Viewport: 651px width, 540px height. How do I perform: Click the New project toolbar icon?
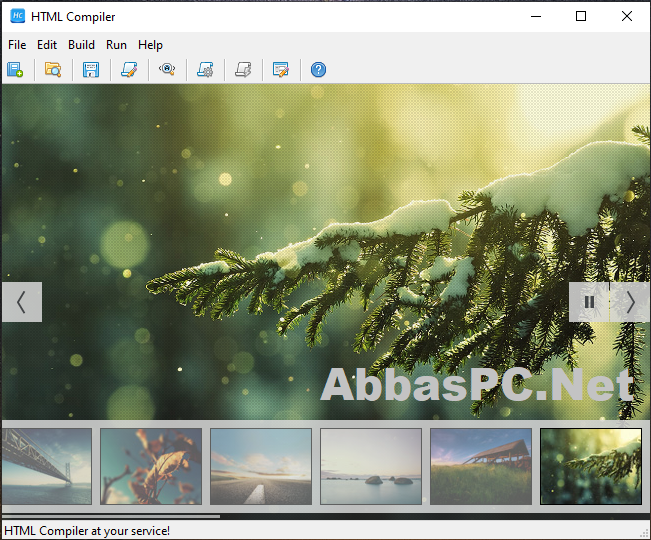pyautogui.click(x=15, y=70)
